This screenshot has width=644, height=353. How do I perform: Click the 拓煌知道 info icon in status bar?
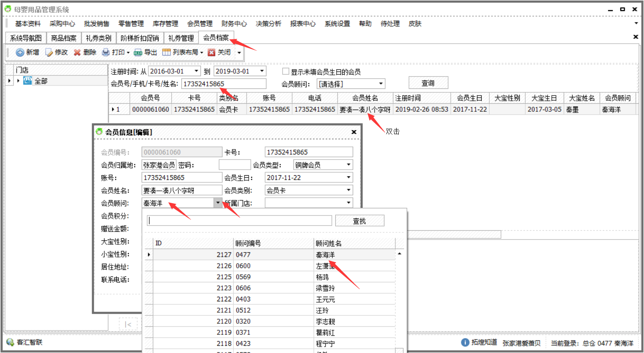click(465, 342)
